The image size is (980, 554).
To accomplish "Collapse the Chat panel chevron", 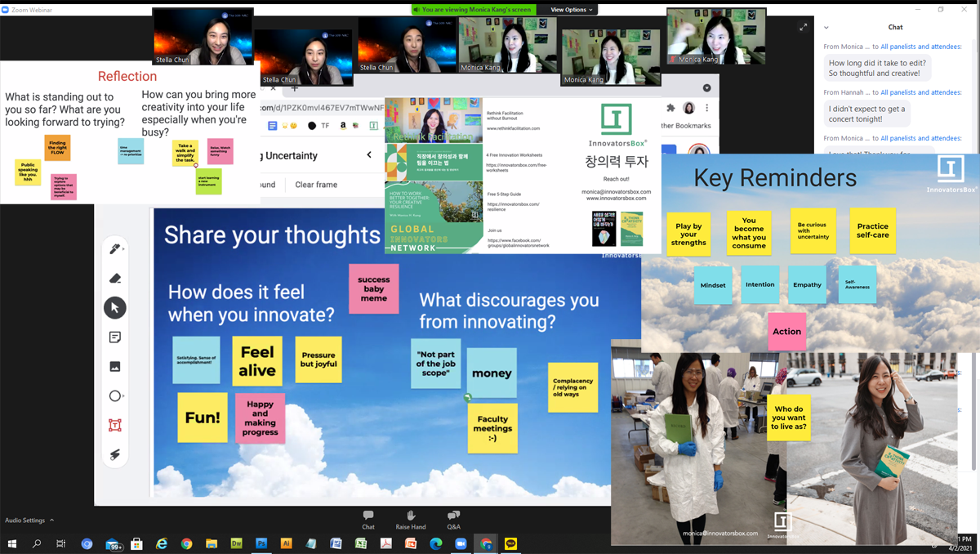I will pos(826,28).
